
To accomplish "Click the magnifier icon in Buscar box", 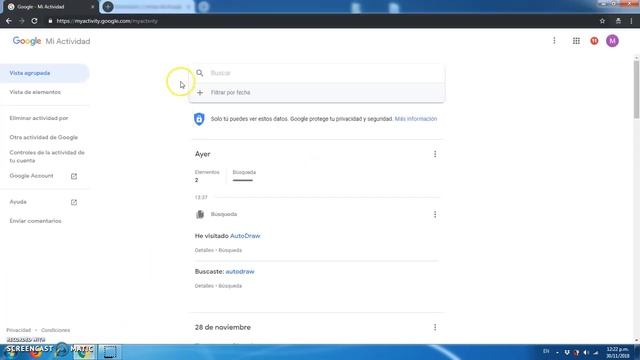I will (200, 73).
